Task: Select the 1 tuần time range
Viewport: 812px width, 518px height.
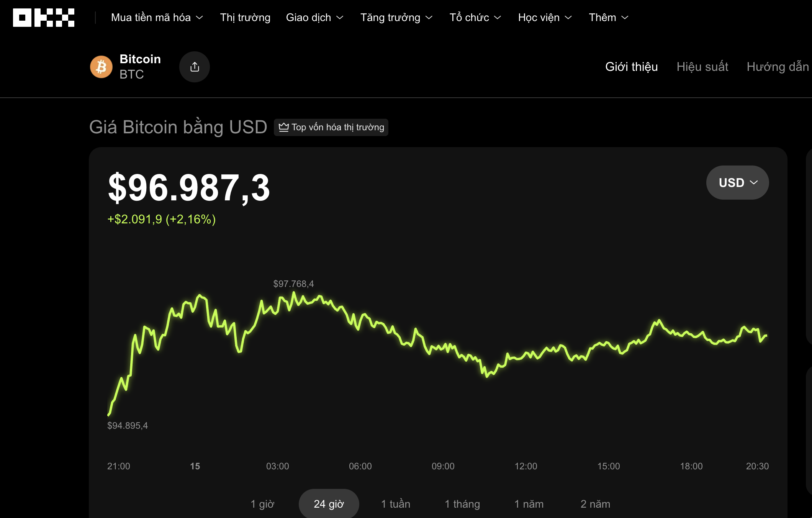Action: [396, 504]
